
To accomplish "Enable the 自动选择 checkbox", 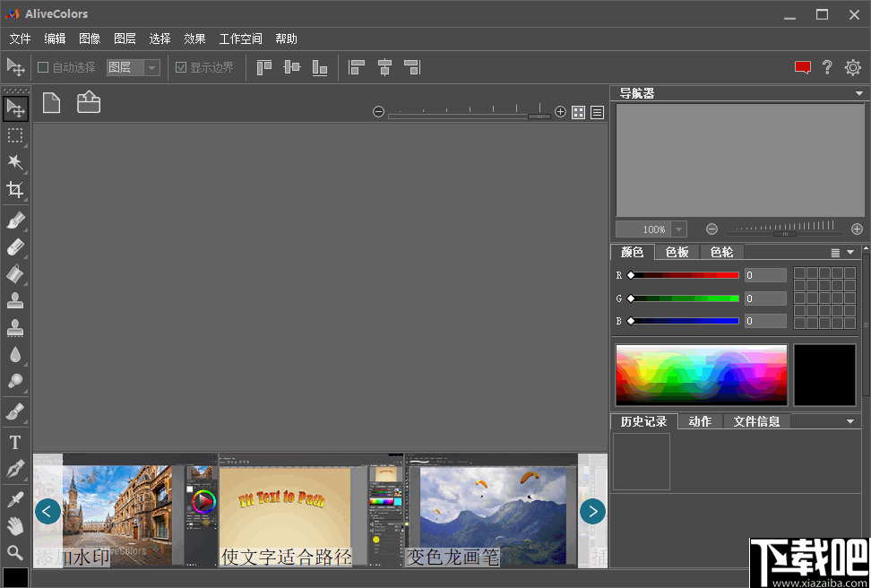I will [41, 67].
